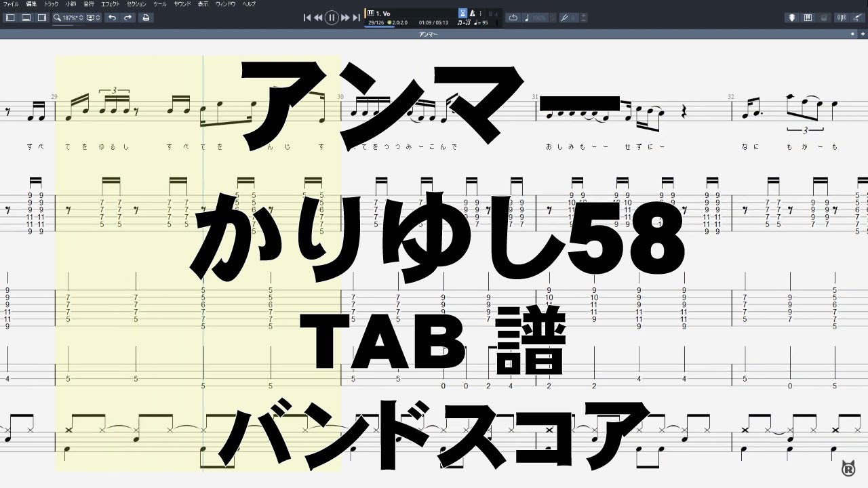868x488 pixels.
Task: Toggle the loop playback button
Action: tap(513, 18)
